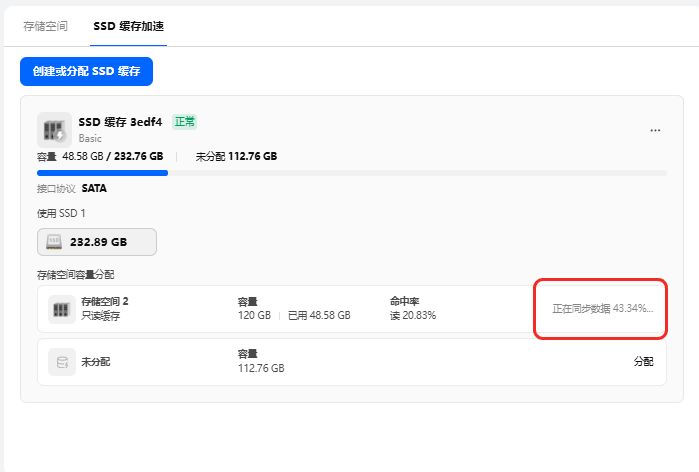Viewport: 699px width, 472px height.
Task: Click the 命中率 column label
Action: pos(404,301)
